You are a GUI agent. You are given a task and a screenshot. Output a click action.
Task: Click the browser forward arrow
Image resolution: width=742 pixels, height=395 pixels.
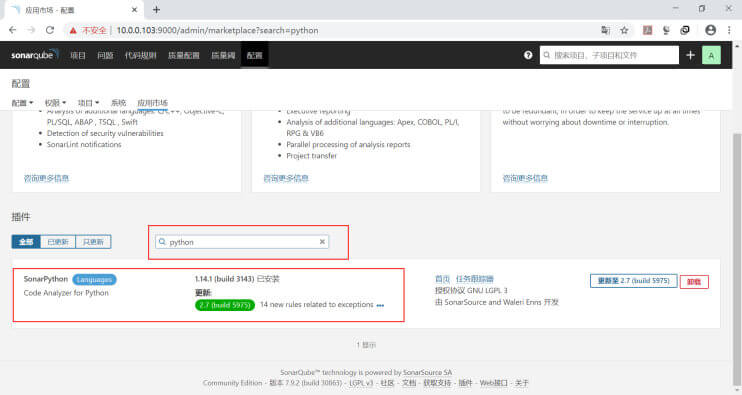click(x=31, y=30)
